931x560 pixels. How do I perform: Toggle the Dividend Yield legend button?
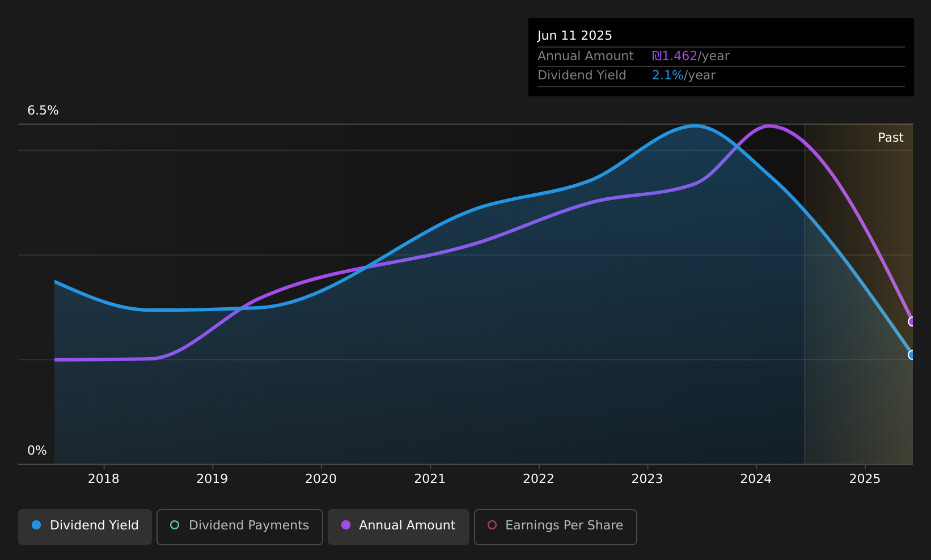coord(85,527)
